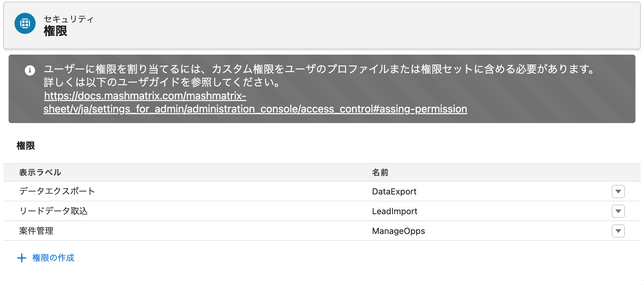
Task: Click the DataExport name cell
Action: (x=394, y=192)
